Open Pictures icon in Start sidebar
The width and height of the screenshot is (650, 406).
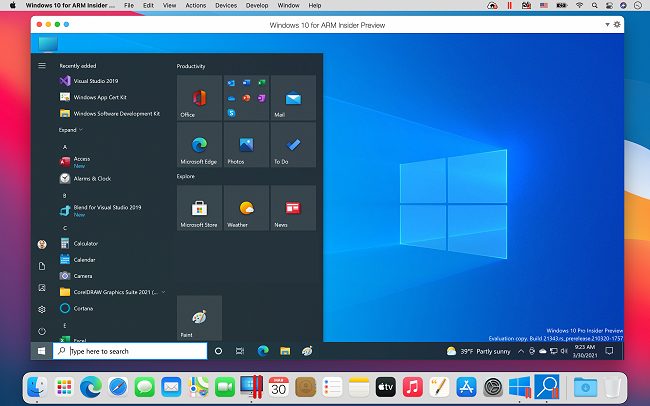[42, 287]
